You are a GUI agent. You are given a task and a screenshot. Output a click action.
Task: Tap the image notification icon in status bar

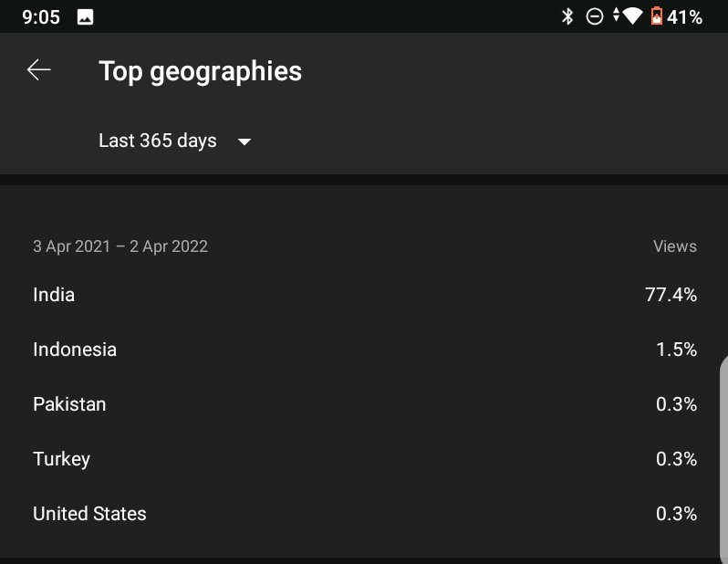pos(85,17)
